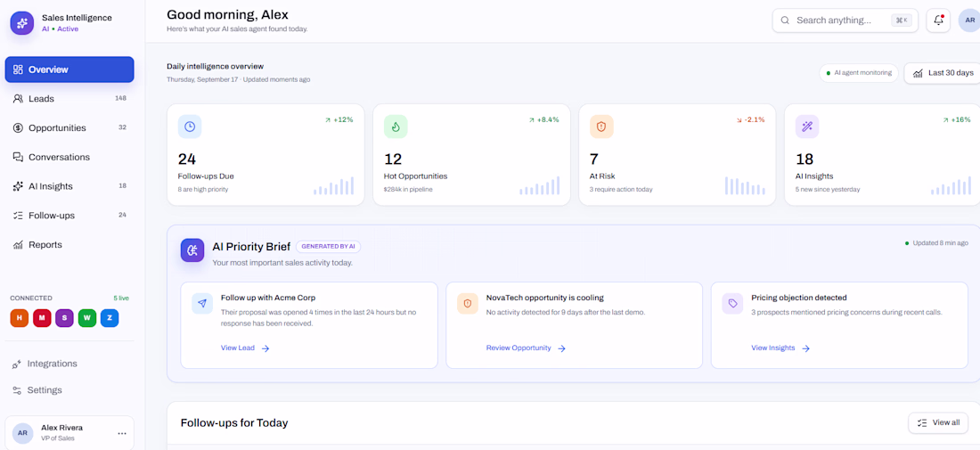Click the purple S connected app badge
Image resolution: width=980 pixels, height=450 pixels.
click(64, 317)
